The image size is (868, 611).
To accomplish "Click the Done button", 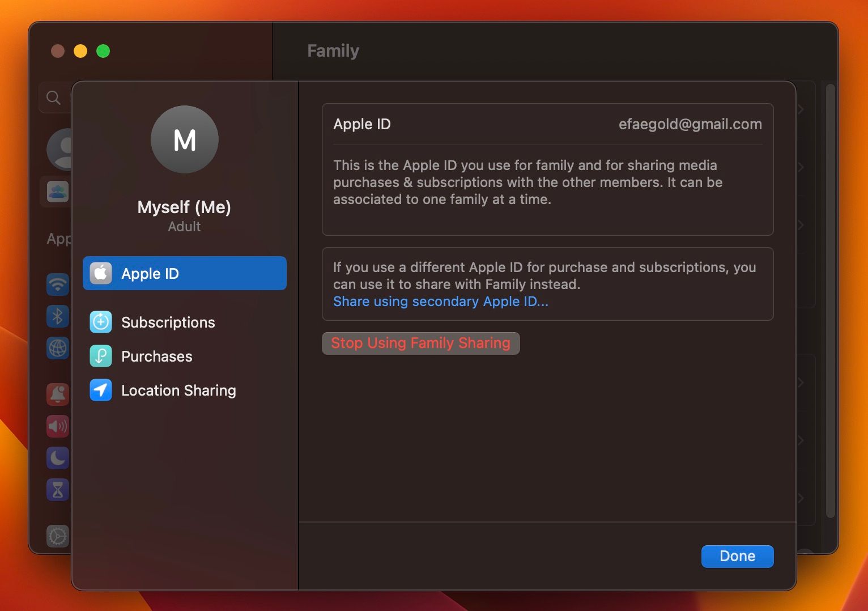I will [x=737, y=556].
